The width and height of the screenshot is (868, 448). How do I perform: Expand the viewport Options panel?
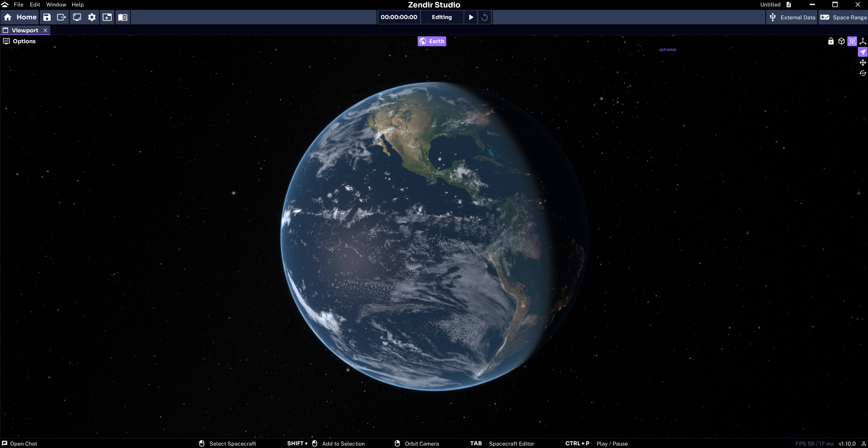19,41
